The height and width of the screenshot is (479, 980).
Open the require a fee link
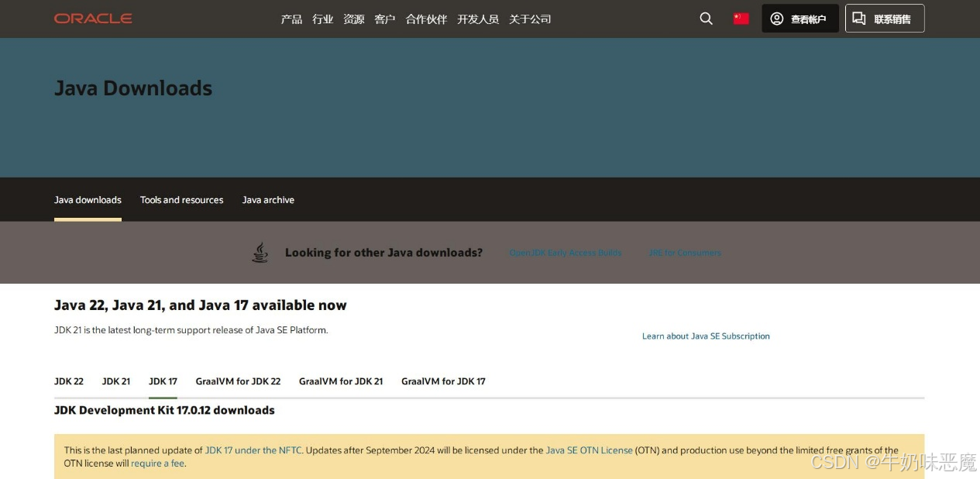coord(157,463)
